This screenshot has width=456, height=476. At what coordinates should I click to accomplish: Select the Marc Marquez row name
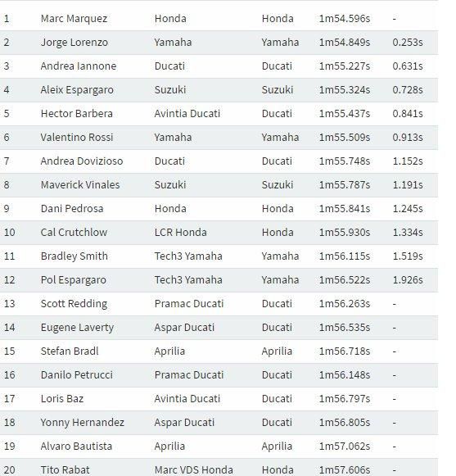click(74, 19)
